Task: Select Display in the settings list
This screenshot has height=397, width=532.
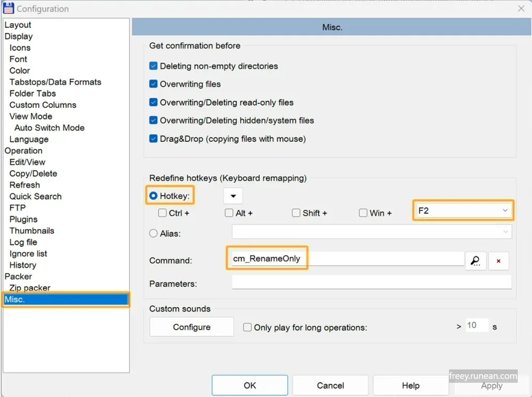Action: click(x=19, y=36)
